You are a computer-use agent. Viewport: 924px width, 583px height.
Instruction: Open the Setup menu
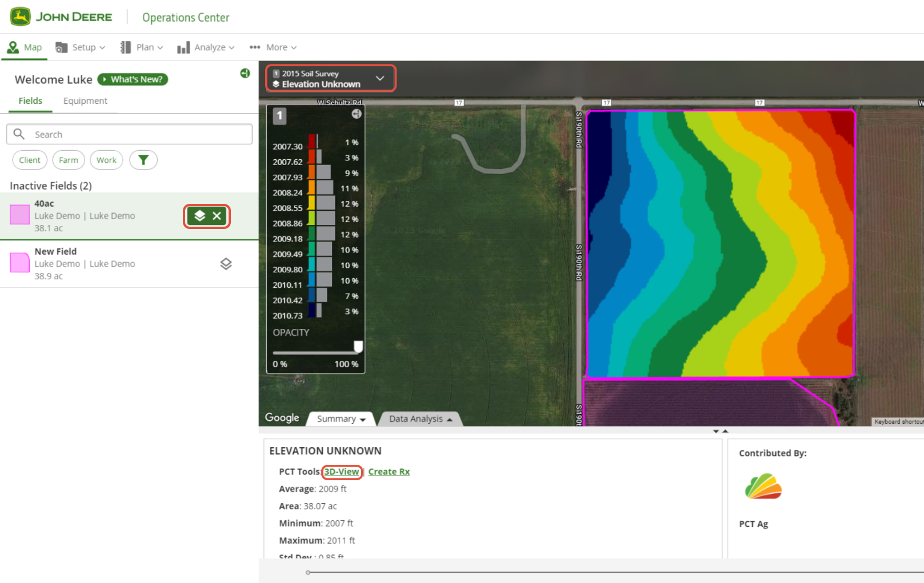pos(81,47)
